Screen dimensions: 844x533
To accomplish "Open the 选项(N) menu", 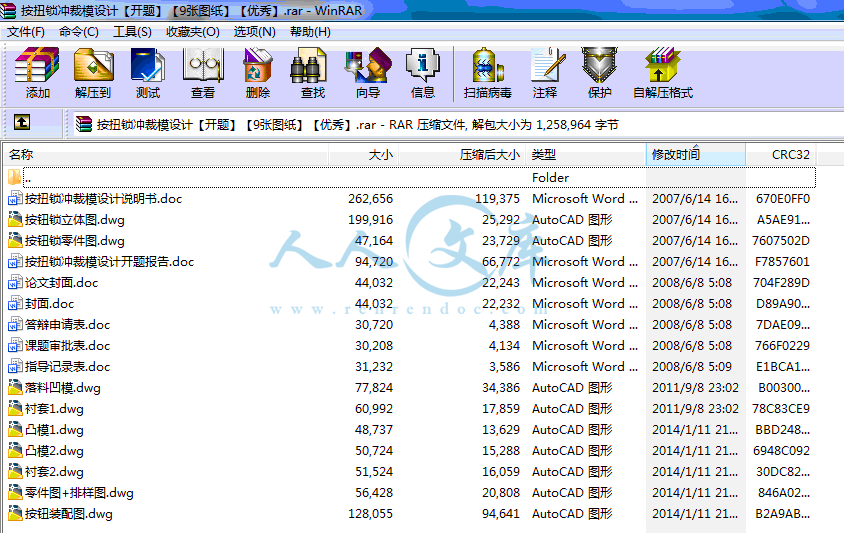I will 254,32.
